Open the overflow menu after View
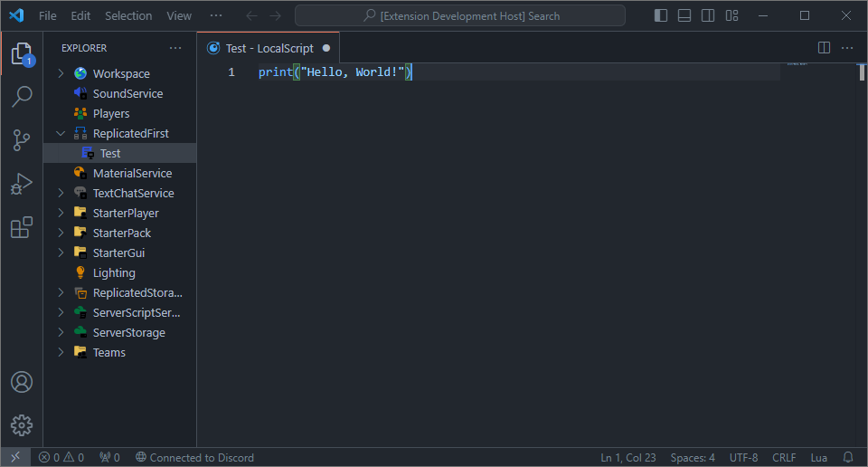Viewport: 868px width, 467px height. pos(216,15)
